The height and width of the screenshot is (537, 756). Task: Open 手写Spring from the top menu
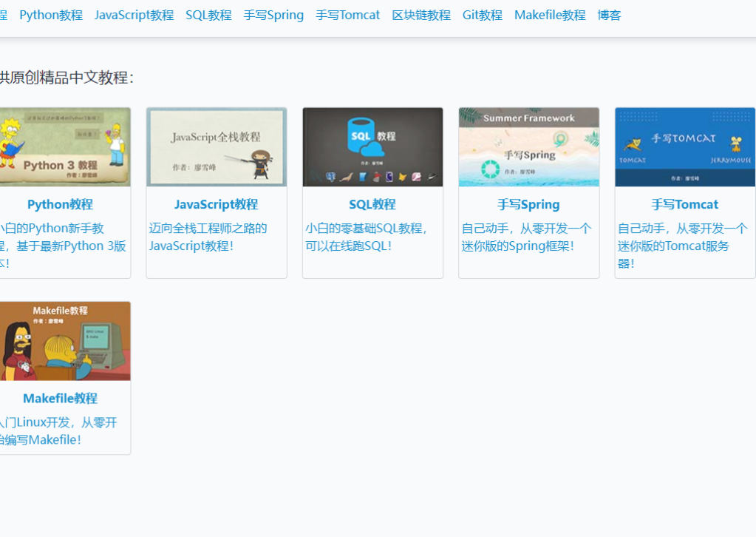273,15
